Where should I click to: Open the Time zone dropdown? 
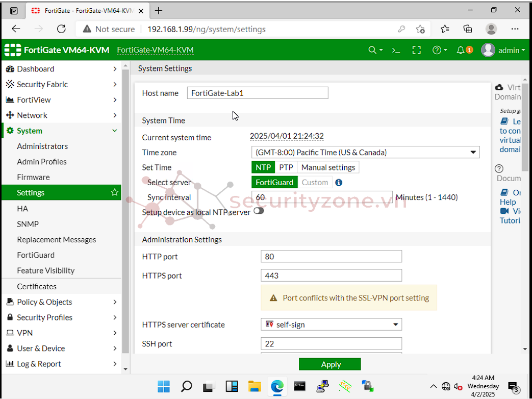coord(365,153)
